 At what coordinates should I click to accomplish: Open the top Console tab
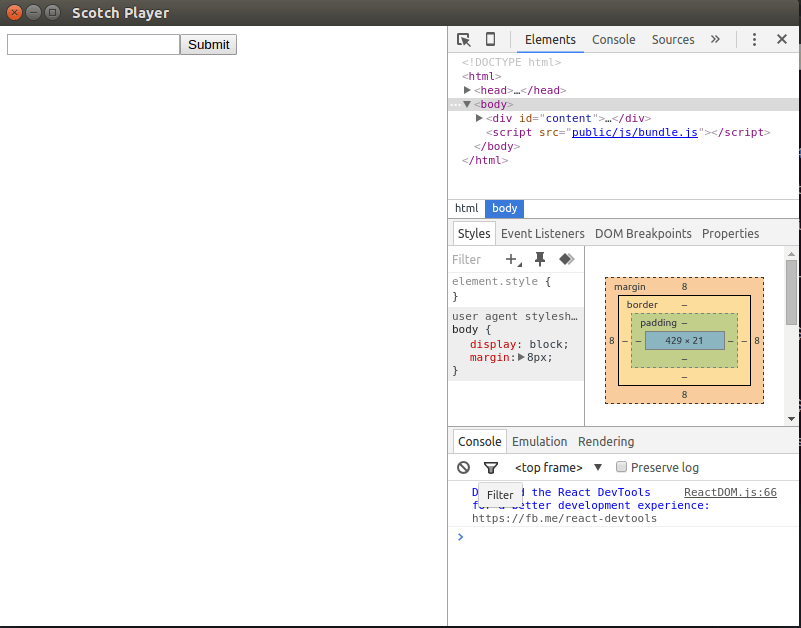pos(614,40)
